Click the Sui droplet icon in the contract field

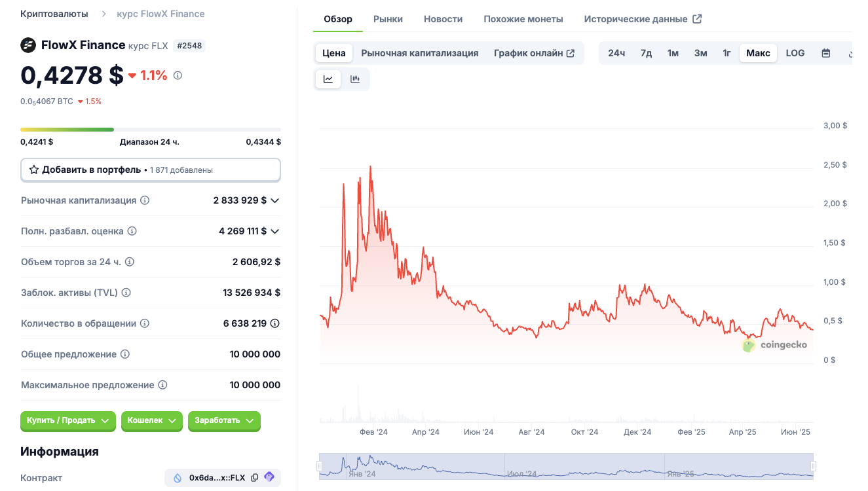pos(177,478)
